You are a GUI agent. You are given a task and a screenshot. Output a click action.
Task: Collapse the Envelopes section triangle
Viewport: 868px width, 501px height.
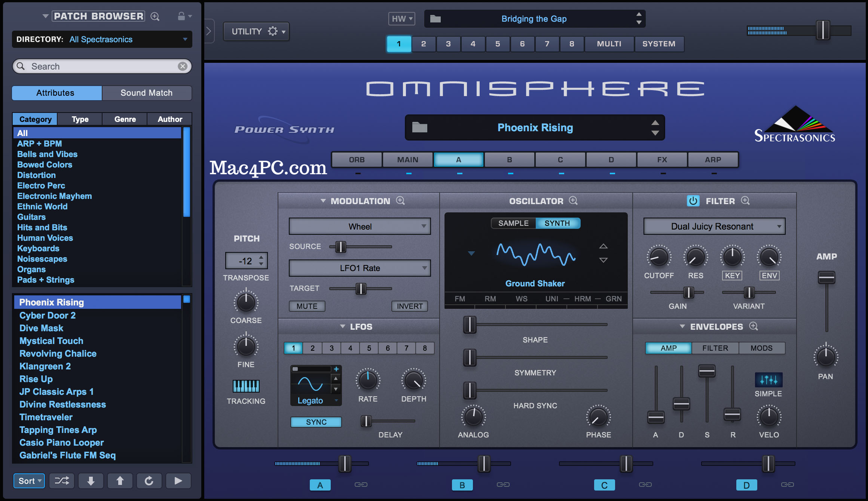point(682,326)
